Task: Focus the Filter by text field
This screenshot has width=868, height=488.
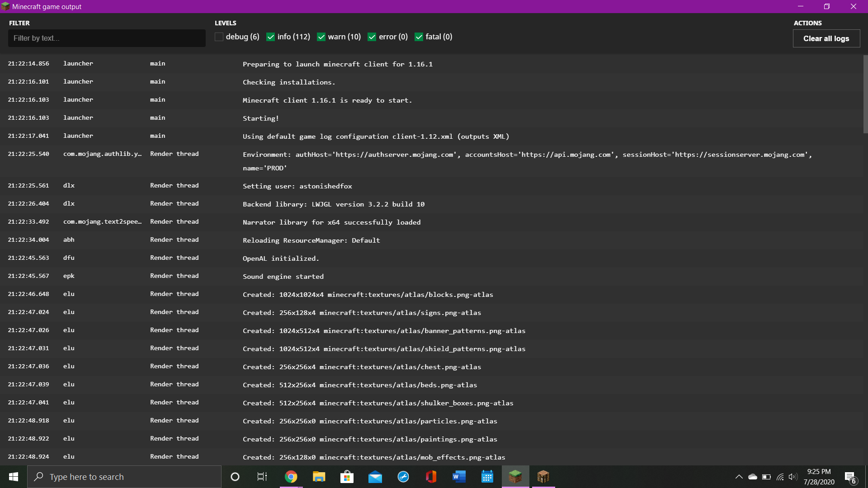Action: coord(107,38)
